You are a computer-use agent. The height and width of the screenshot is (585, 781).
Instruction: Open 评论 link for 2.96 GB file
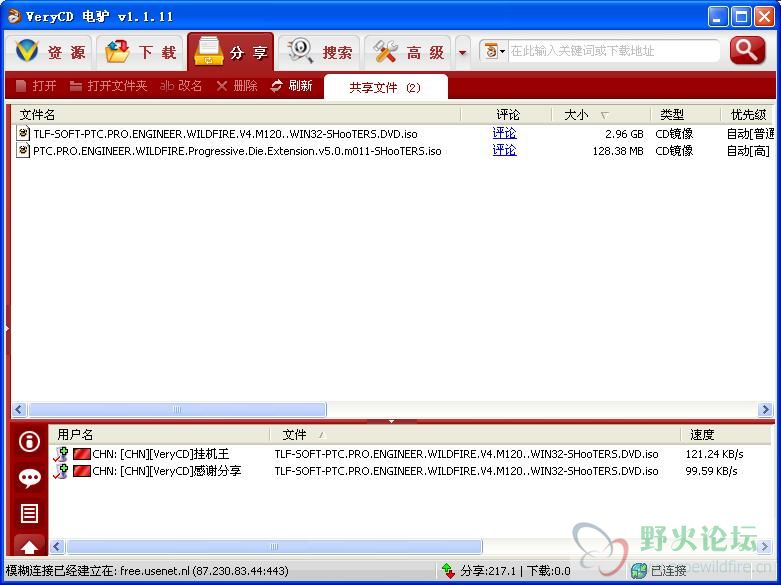(505, 133)
